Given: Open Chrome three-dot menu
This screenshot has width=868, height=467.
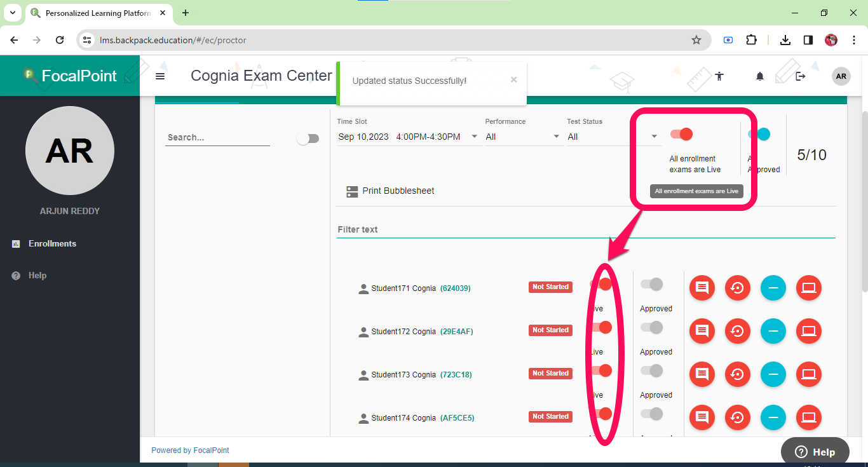Looking at the screenshot, I should 853,40.
